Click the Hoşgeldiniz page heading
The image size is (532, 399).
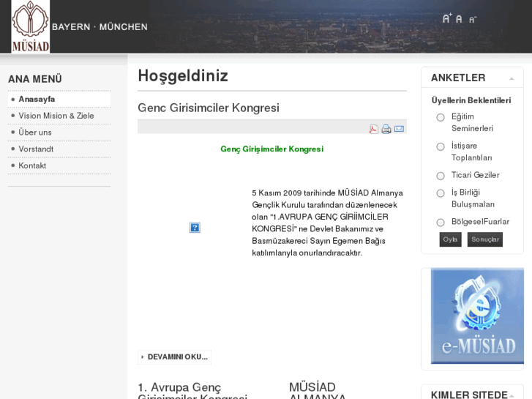click(x=183, y=75)
